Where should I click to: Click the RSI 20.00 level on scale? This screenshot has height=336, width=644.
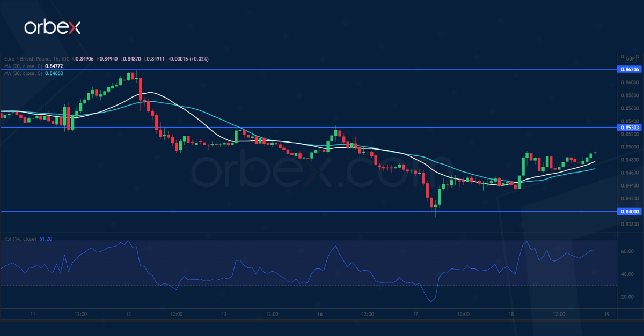coord(627,297)
